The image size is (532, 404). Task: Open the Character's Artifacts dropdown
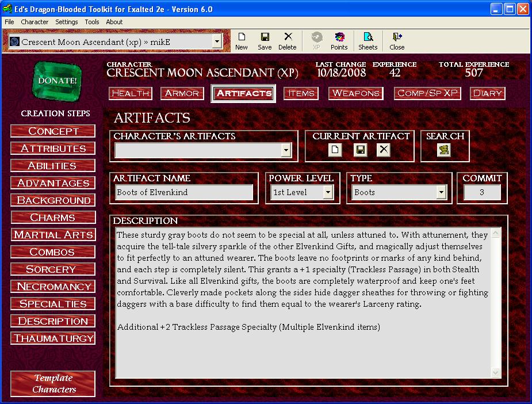pyautogui.click(x=286, y=151)
